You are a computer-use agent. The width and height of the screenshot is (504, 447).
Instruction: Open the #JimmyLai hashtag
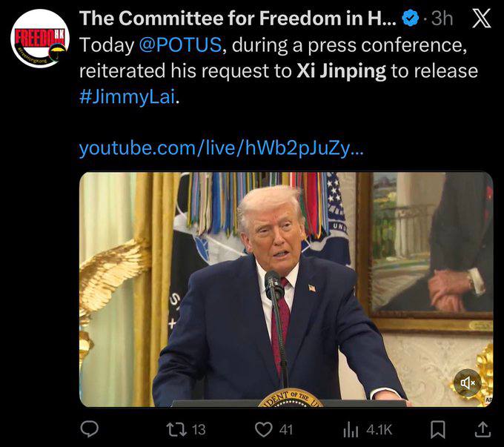pos(127,96)
